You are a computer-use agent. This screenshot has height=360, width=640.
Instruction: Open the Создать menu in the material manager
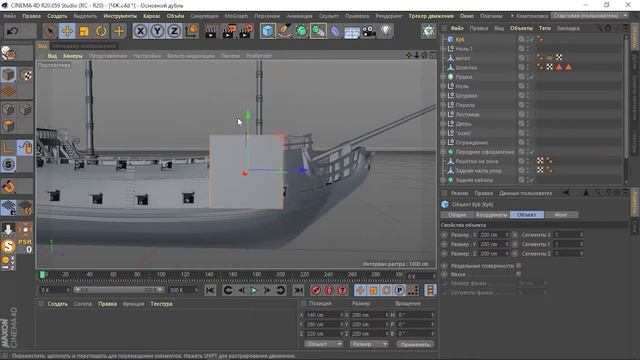pos(58,304)
